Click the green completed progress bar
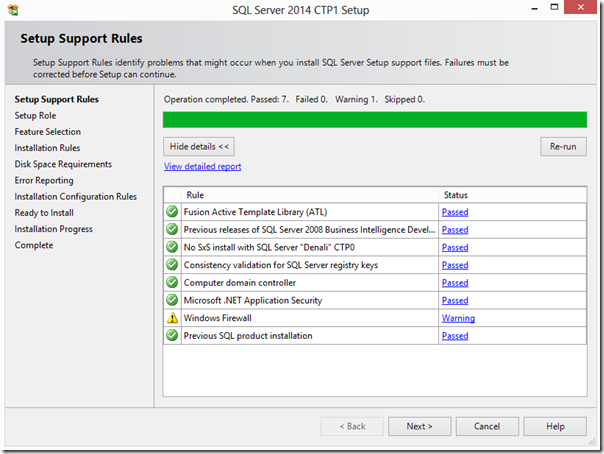 tap(375, 120)
